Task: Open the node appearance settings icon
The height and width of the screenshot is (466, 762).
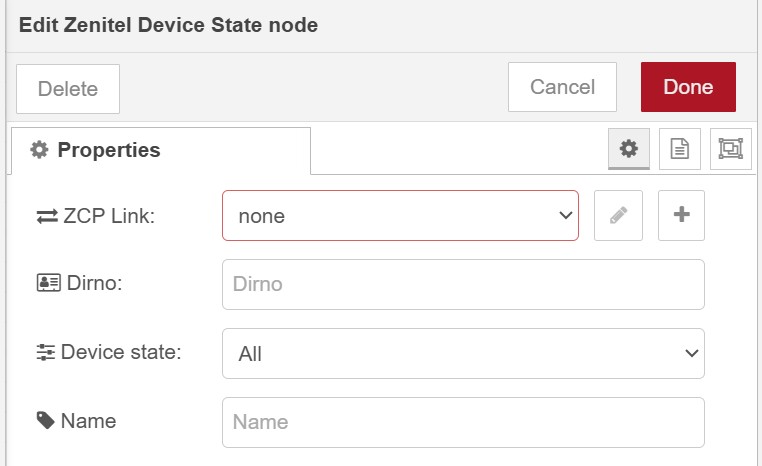Action: [730, 149]
